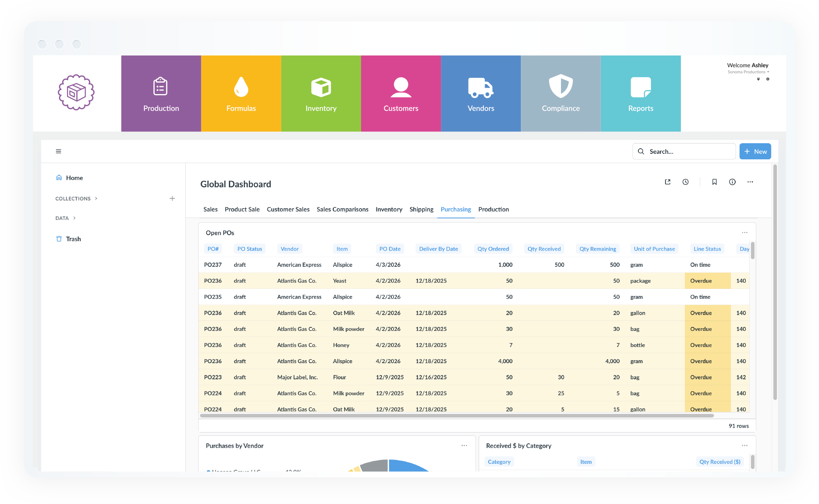Click PO235 in the PO# column

[213, 297]
